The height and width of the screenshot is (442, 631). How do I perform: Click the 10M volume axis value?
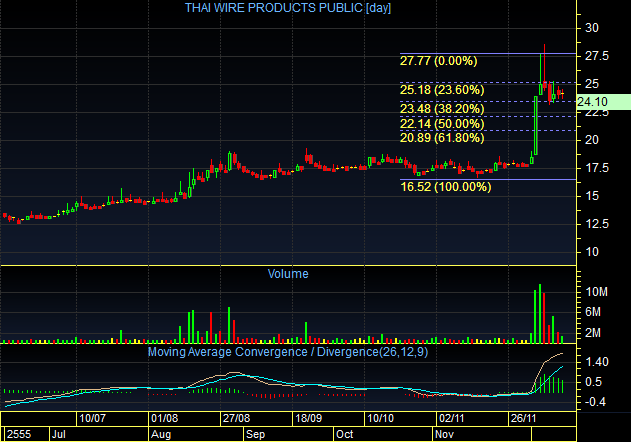pyautogui.click(x=596, y=292)
